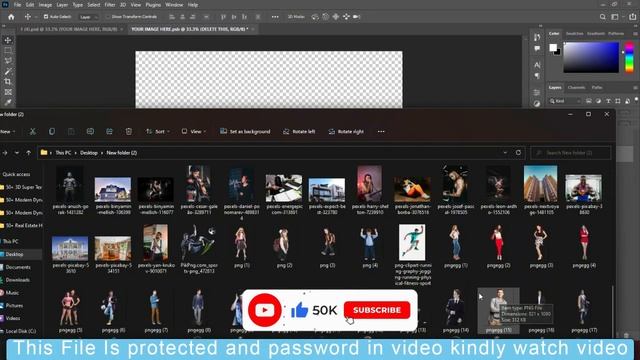The width and height of the screenshot is (640, 360).
Task: Click the background color swatch
Action: tap(558, 52)
